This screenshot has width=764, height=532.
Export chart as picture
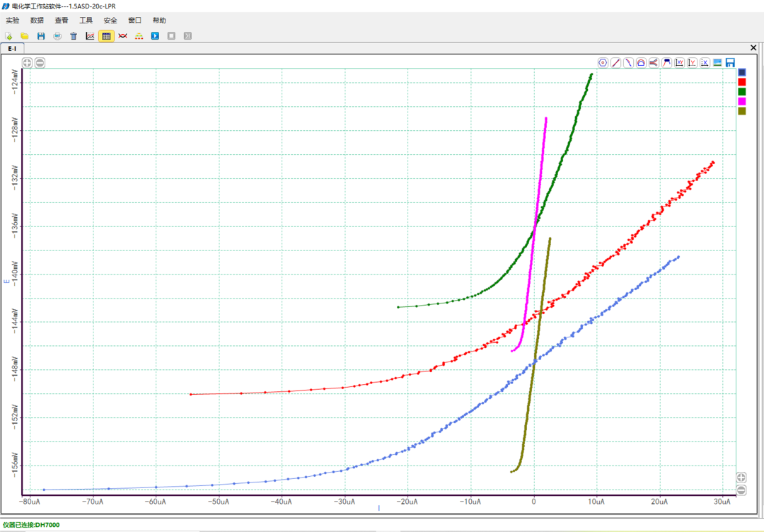click(717, 63)
